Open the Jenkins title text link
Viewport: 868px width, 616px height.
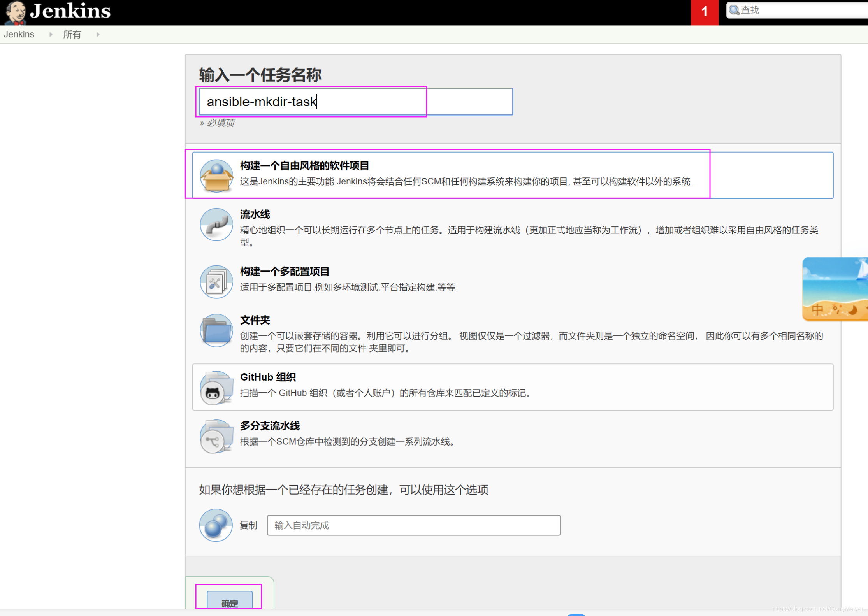point(70,11)
